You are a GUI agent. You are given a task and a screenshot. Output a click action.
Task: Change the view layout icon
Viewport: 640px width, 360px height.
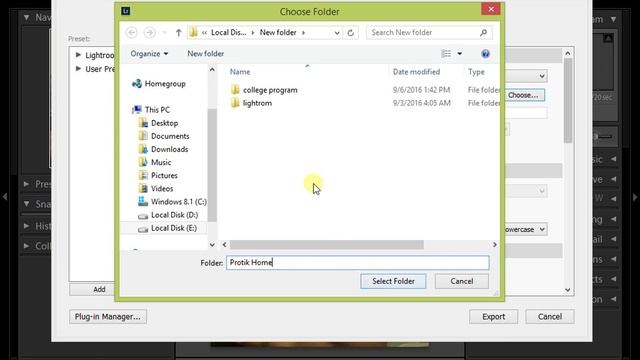(446, 53)
